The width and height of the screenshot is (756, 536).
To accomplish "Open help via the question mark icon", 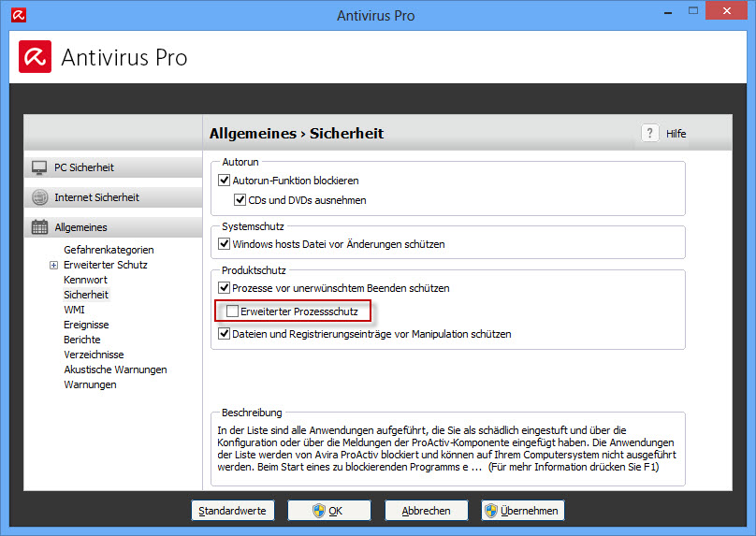I will click(x=650, y=133).
